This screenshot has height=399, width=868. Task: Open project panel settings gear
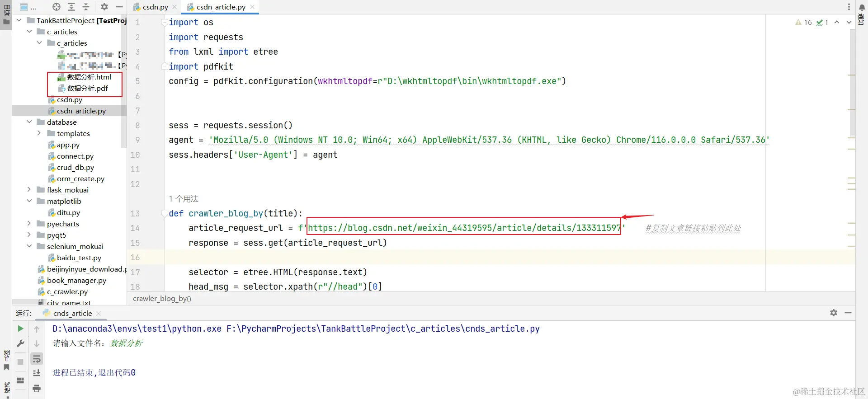click(x=104, y=7)
